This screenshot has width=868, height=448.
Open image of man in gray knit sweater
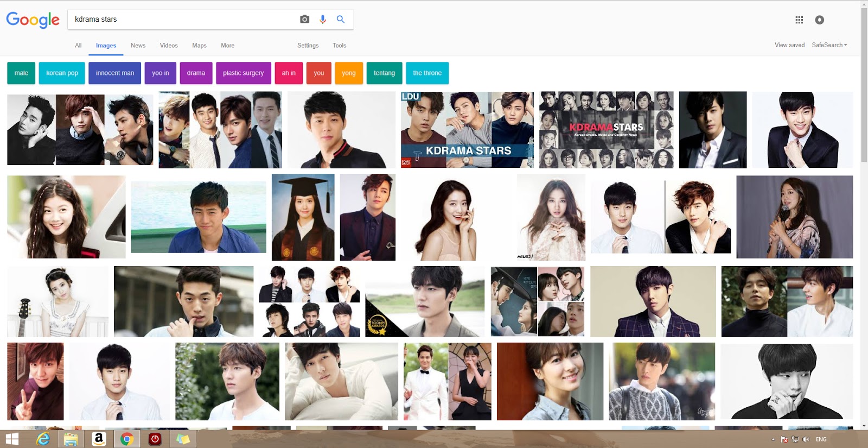tap(662, 381)
